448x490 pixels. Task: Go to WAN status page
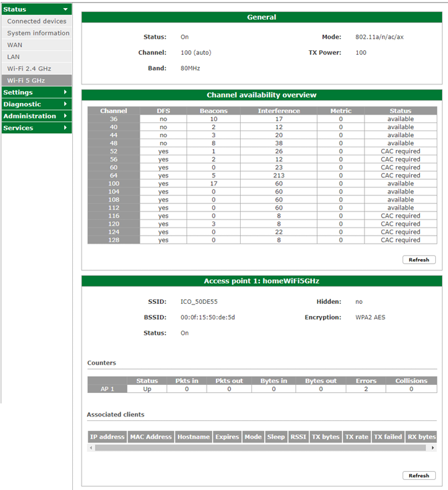[37, 45]
